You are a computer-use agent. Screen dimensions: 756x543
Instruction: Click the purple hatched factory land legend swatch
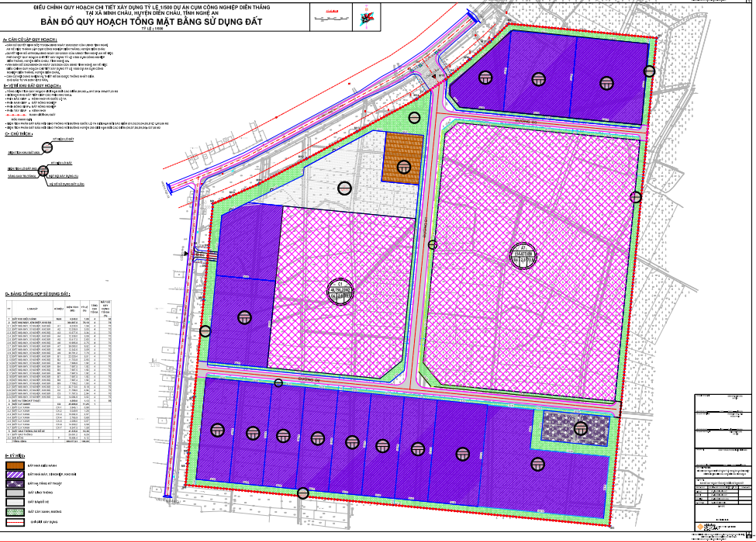(16, 476)
